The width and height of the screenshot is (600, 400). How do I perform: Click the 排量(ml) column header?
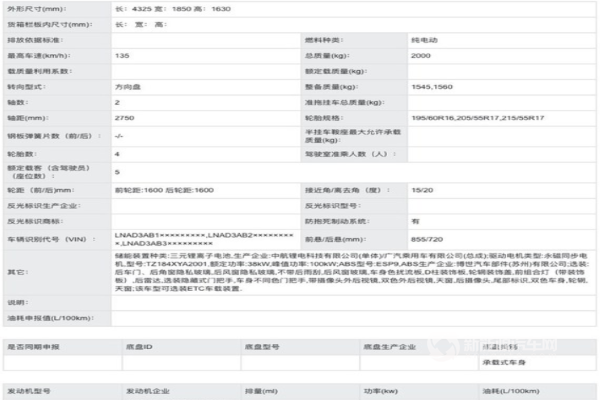[261, 391]
